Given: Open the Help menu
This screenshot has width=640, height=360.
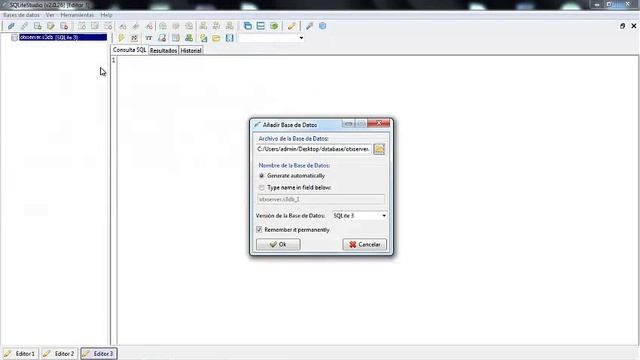Looking at the screenshot, I should [x=106, y=15].
